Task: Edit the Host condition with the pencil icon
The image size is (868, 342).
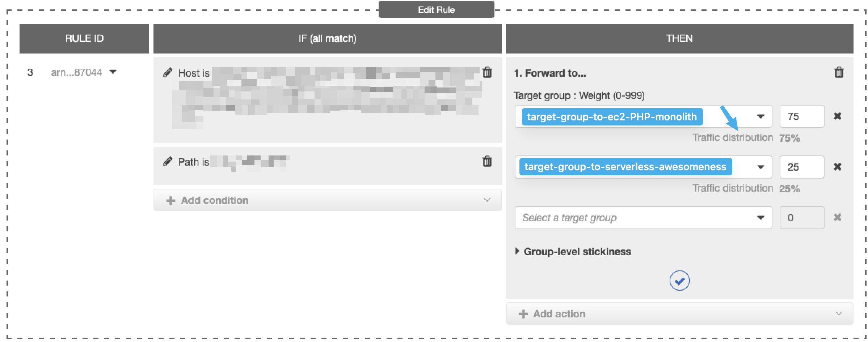Action: click(x=168, y=72)
